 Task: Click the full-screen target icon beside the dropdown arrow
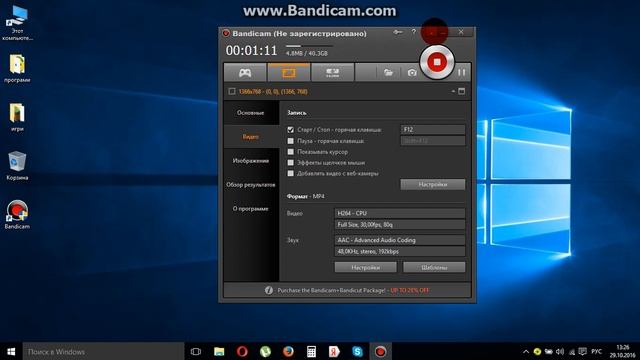[462, 91]
